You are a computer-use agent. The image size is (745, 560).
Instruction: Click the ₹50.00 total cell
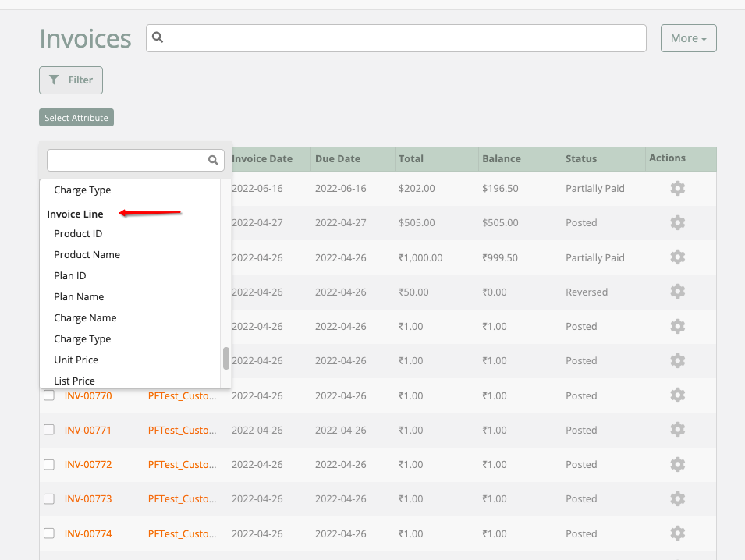tap(413, 292)
